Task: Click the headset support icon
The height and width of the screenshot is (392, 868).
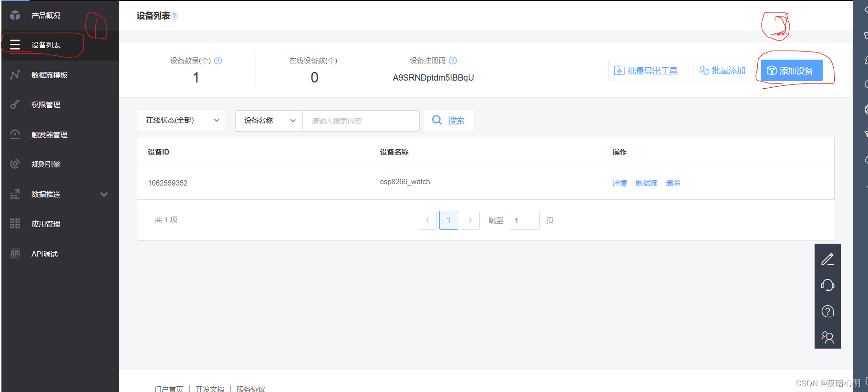Action: pyautogui.click(x=827, y=285)
